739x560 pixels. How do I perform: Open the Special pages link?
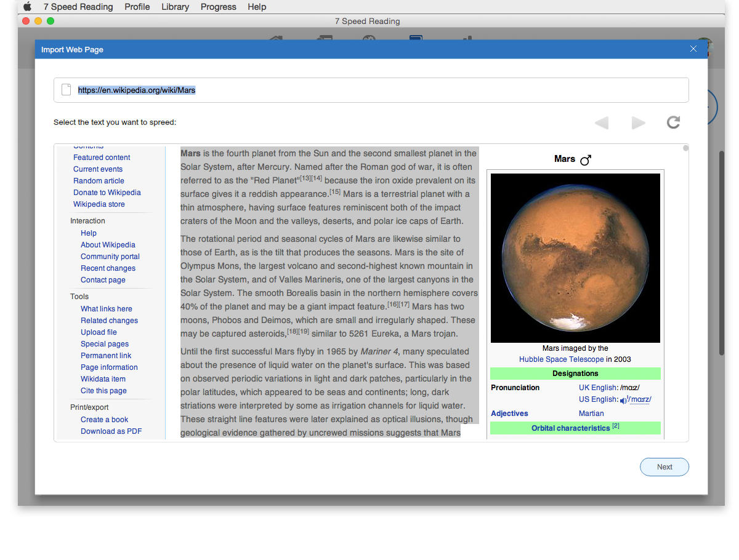[105, 344]
